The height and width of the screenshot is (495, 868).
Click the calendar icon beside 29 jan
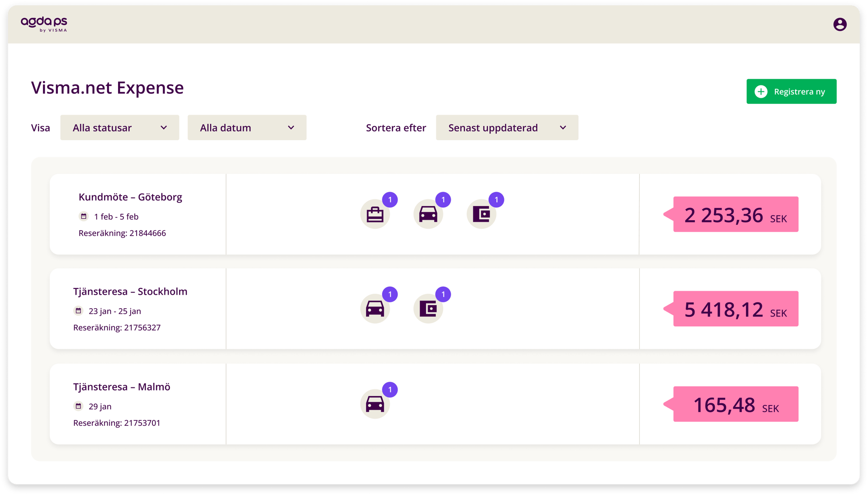pyautogui.click(x=78, y=406)
